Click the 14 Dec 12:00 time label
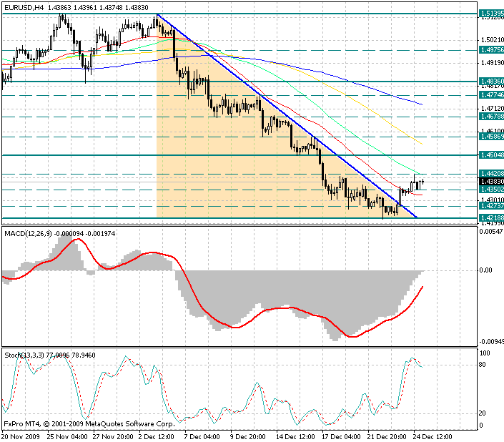This screenshot has width=504, height=442. click(x=295, y=437)
